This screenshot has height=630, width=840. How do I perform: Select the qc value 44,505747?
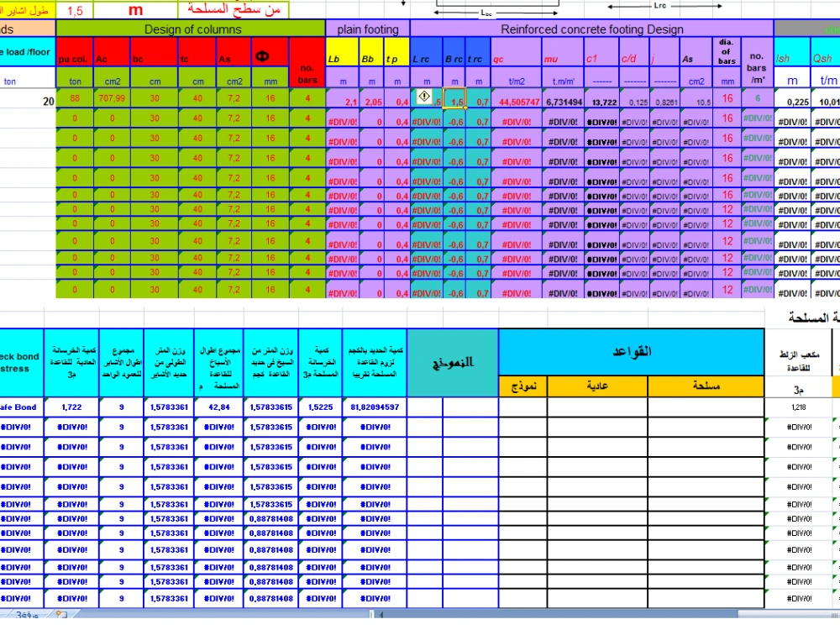(517, 98)
